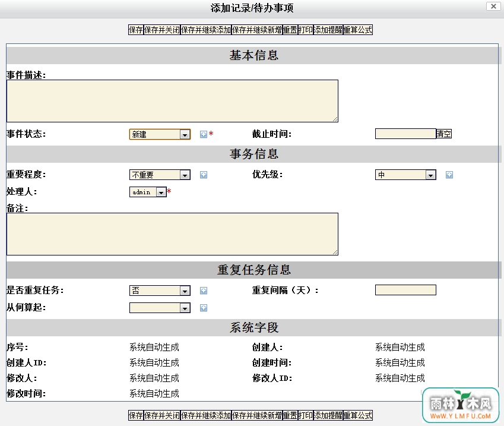Screen dimensions: 504x426
Task: Click the 重复任务信息 section header
Action: (x=253, y=270)
